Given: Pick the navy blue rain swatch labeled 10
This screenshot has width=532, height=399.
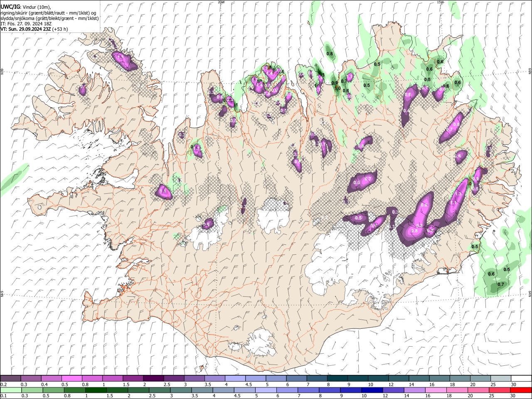Looking at the screenshot, I should click(371, 390).
